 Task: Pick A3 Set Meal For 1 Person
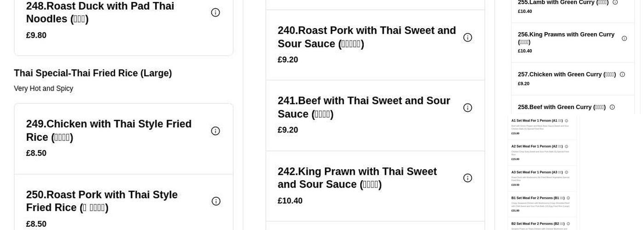point(537,172)
